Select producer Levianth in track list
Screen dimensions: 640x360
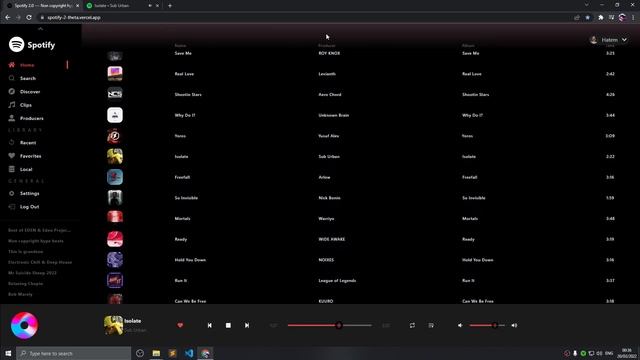[327, 74]
